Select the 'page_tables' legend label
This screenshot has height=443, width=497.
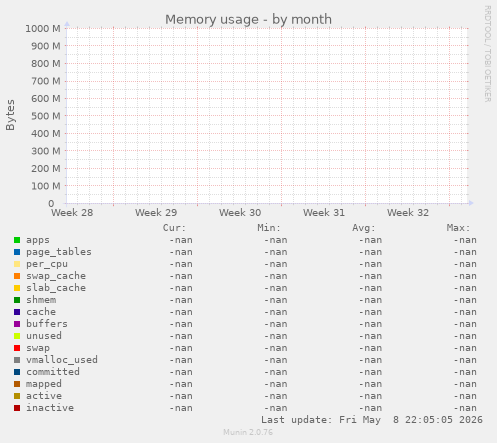59,252
